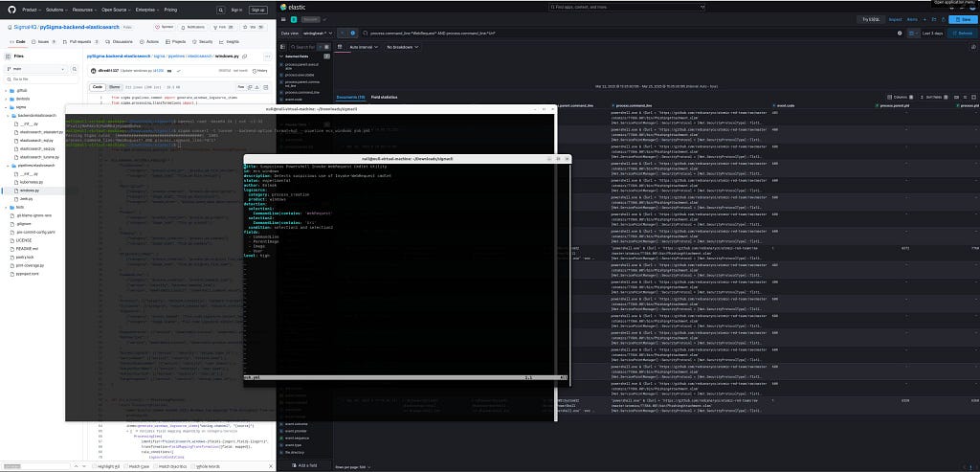Screen dimensions: 980x472
Task: Collapse the Files side panel icon
Action: tap(8, 56)
